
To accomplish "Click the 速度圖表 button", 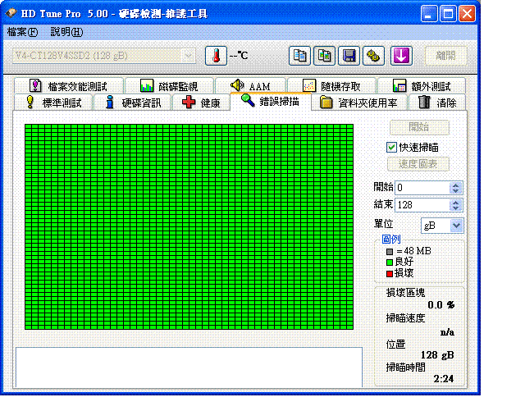I will pos(418,164).
